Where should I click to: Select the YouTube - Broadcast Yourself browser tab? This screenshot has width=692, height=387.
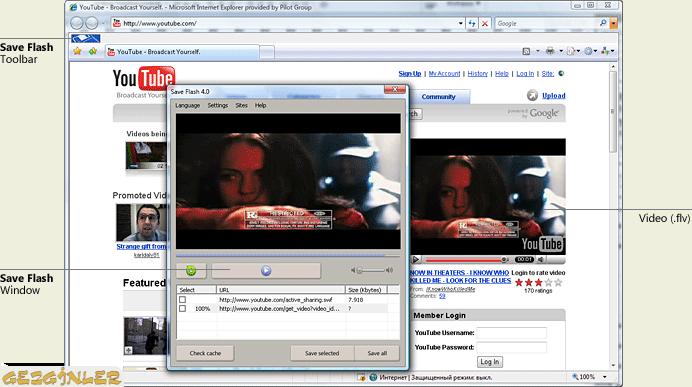pos(182,52)
